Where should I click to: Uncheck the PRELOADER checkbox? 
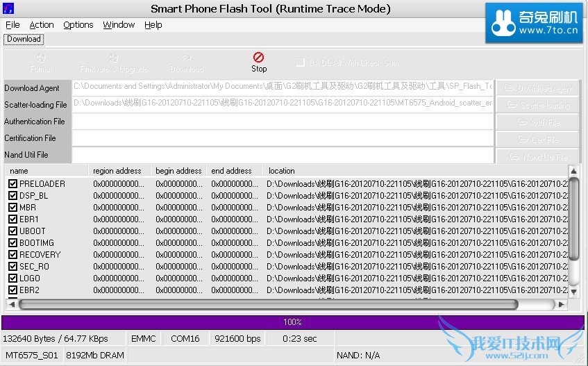pyautogui.click(x=12, y=184)
